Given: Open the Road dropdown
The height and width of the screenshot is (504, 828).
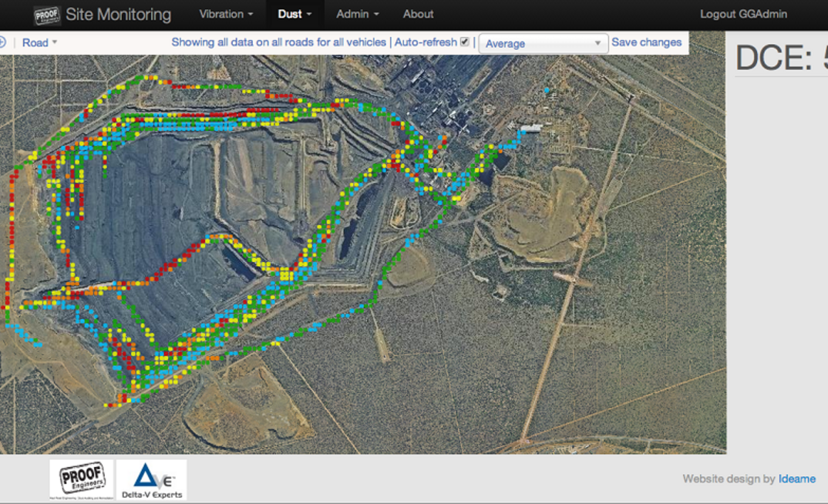Looking at the screenshot, I should (39, 42).
